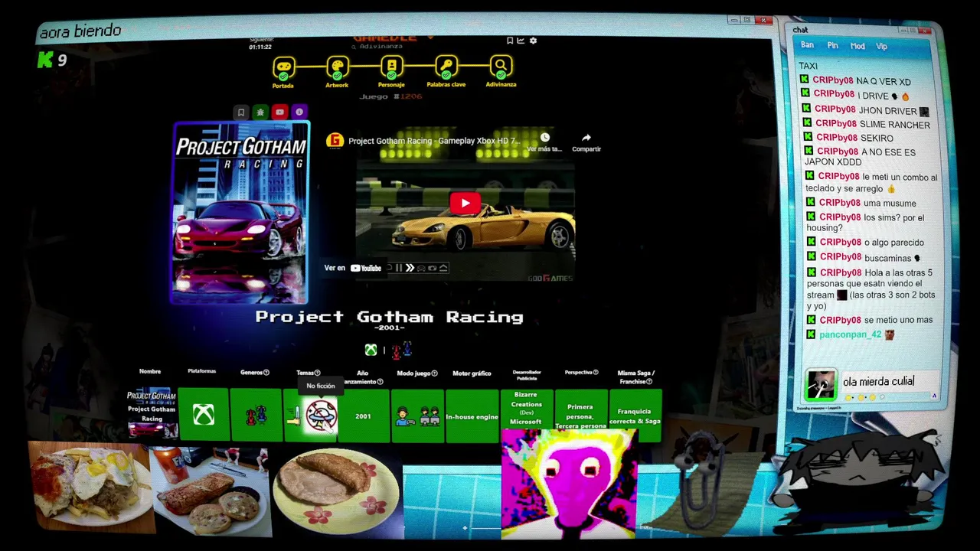Click the Xbox icon under game title
The image size is (980, 551).
371,350
